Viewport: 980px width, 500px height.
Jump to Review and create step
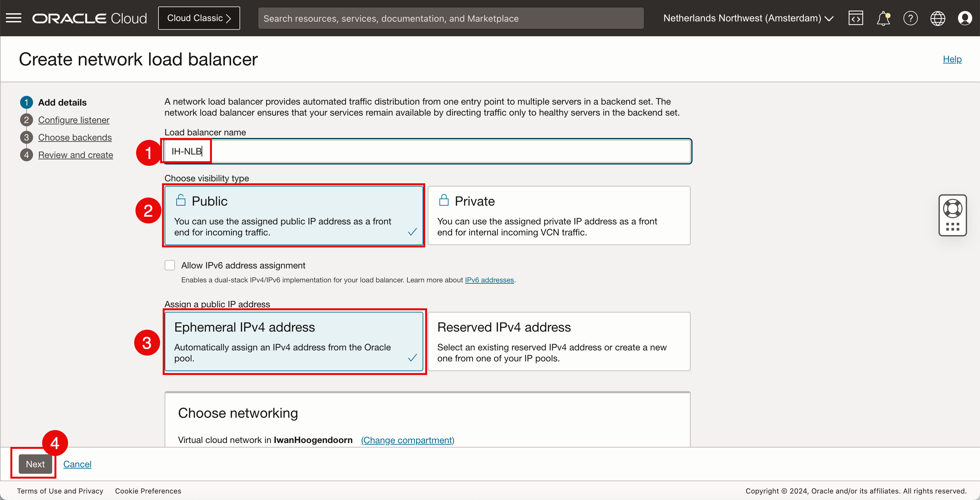pos(75,155)
